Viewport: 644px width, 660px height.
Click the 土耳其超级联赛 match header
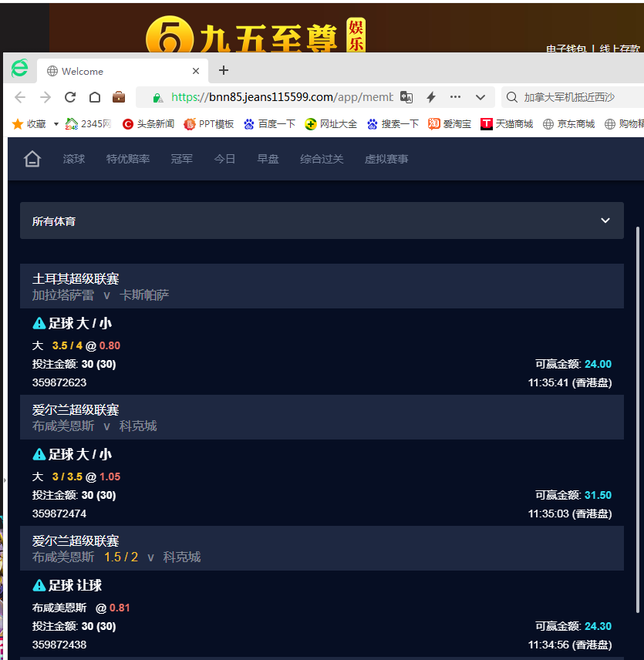tap(322, 286)
